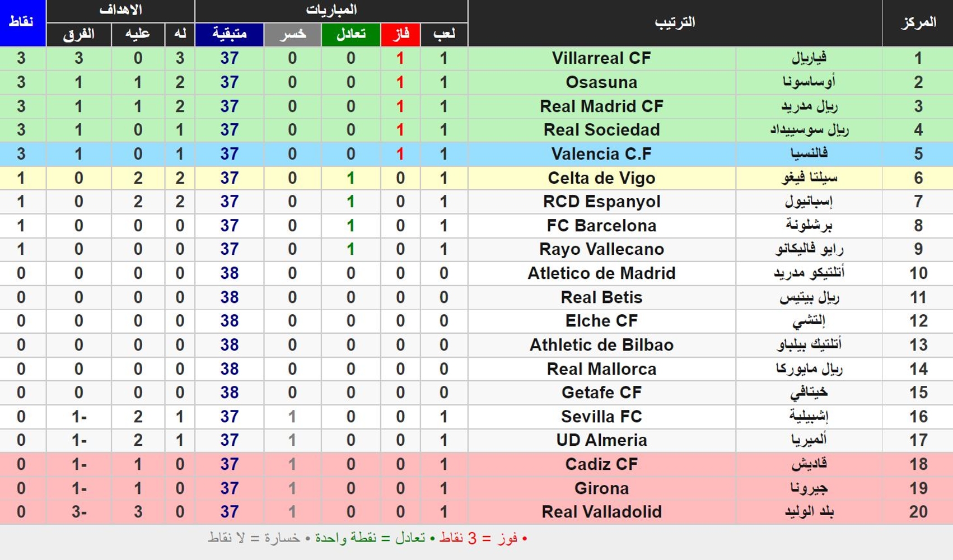This screenshot has width=953, height=560.
Task: Select the FC Barcelona team name
Action: pos(601,226)
